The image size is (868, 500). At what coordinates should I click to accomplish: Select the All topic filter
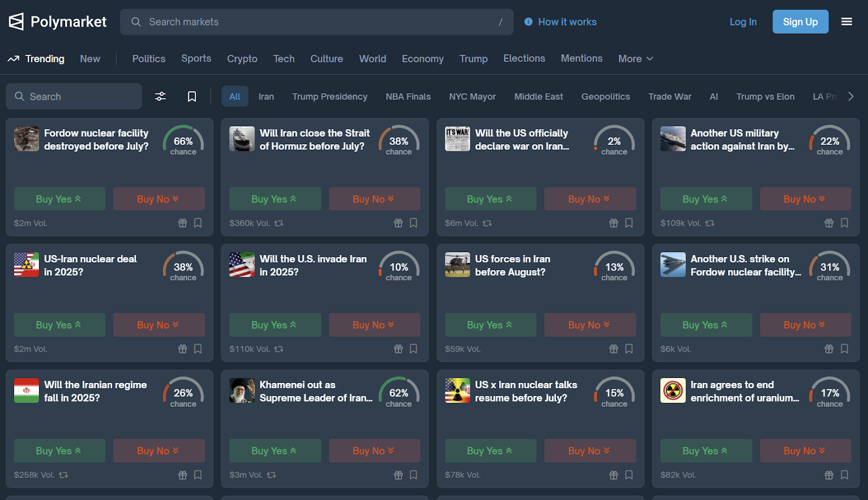235,97
